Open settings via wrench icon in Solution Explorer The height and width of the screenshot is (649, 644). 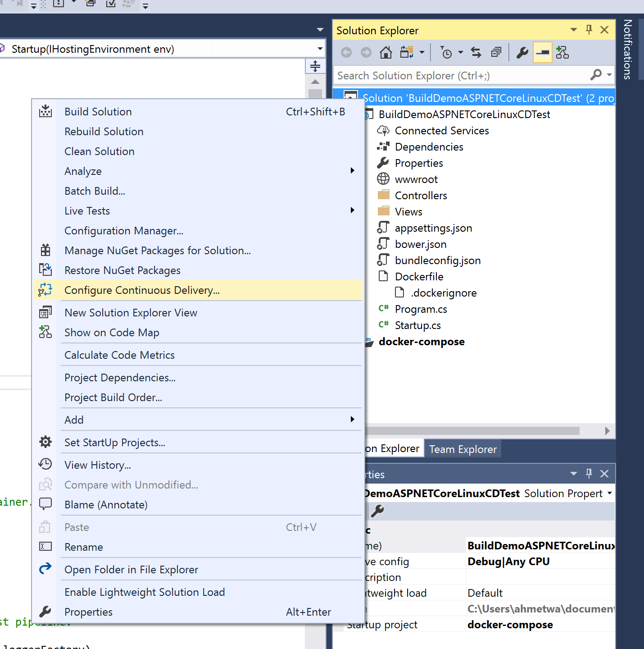coord(522,52)
